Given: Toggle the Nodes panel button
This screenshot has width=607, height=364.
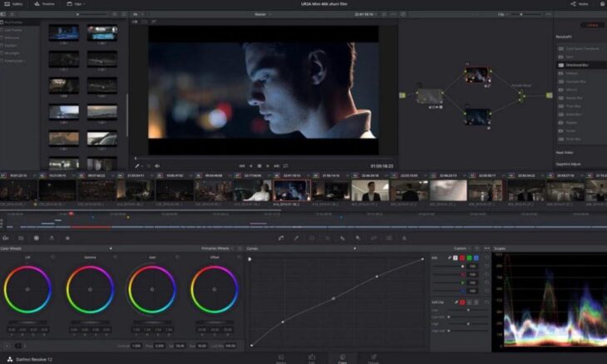Looking at the screenshot, I should coord(580,4).
